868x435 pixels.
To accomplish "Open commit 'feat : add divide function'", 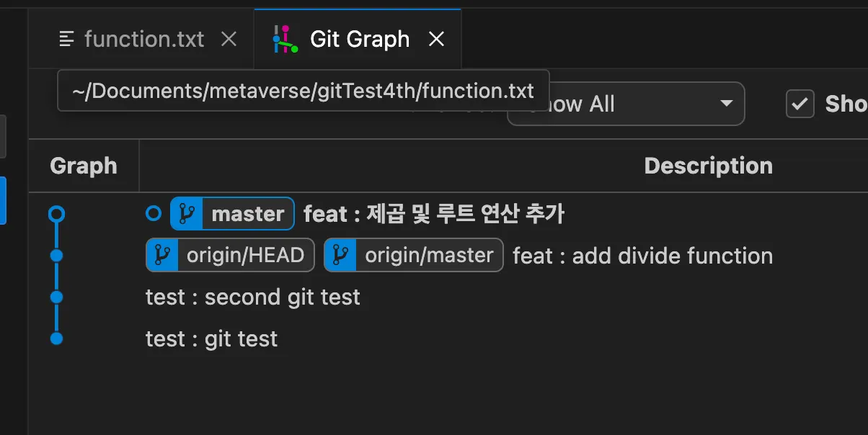I will 642,256.
